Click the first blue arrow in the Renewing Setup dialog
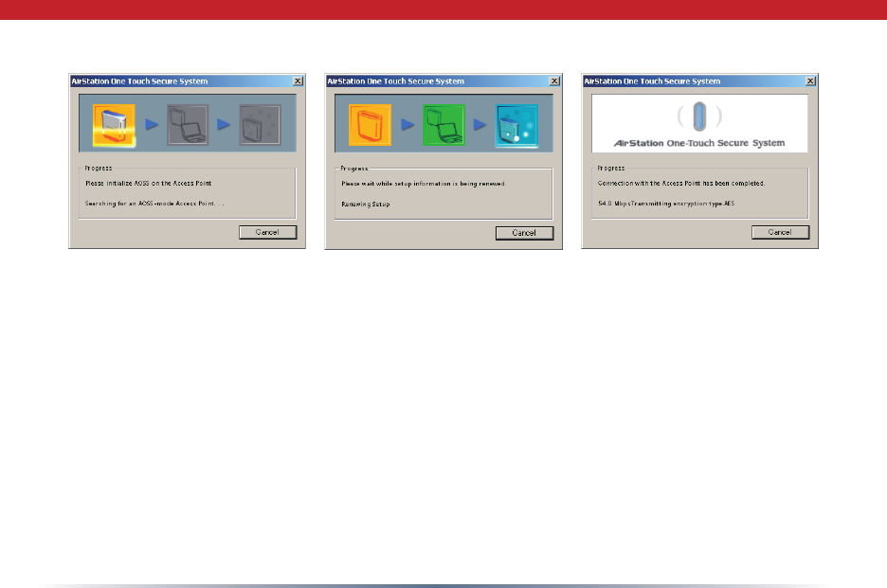Viewport: 887px width, 588px height. tap(407, 124)
